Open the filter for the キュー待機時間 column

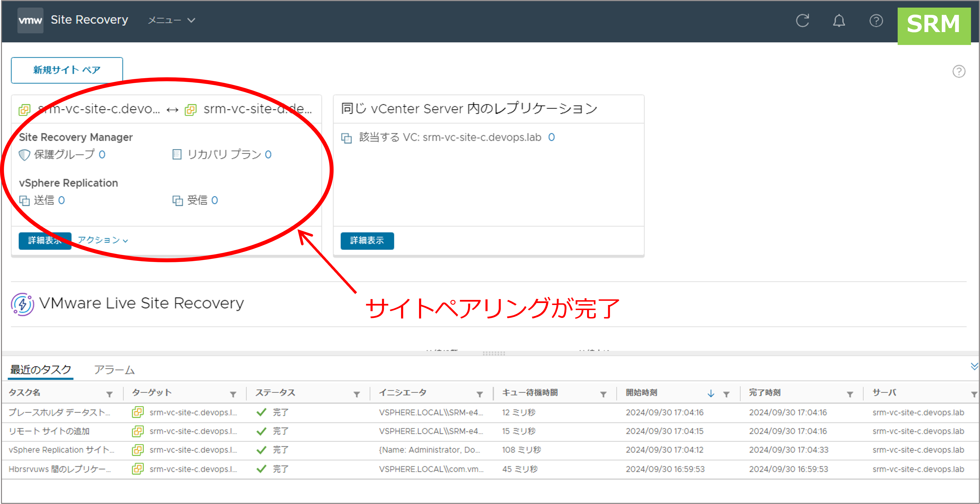click(x=603, y=394)
